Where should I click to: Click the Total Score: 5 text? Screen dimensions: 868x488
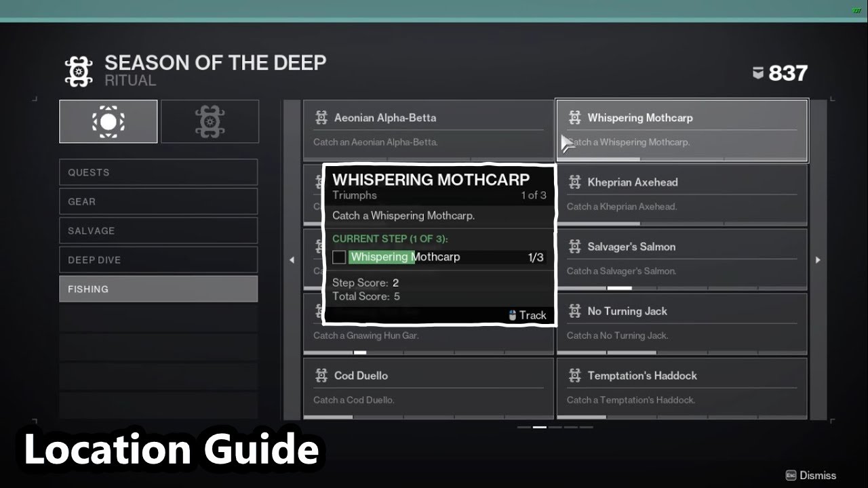pos(366,296)
